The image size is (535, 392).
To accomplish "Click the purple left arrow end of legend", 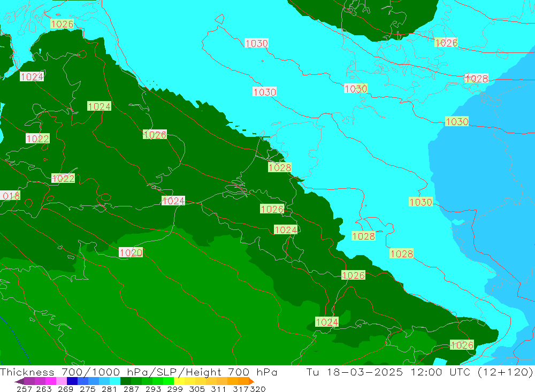I will click(19, 381).
